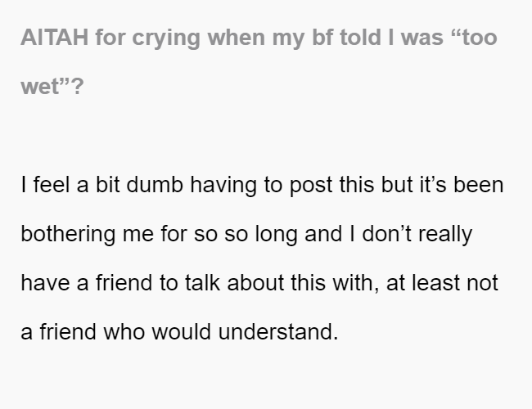Click the word "crying" in the heading
This screenshot has height=409, width=532.
(x=166, y=38)
